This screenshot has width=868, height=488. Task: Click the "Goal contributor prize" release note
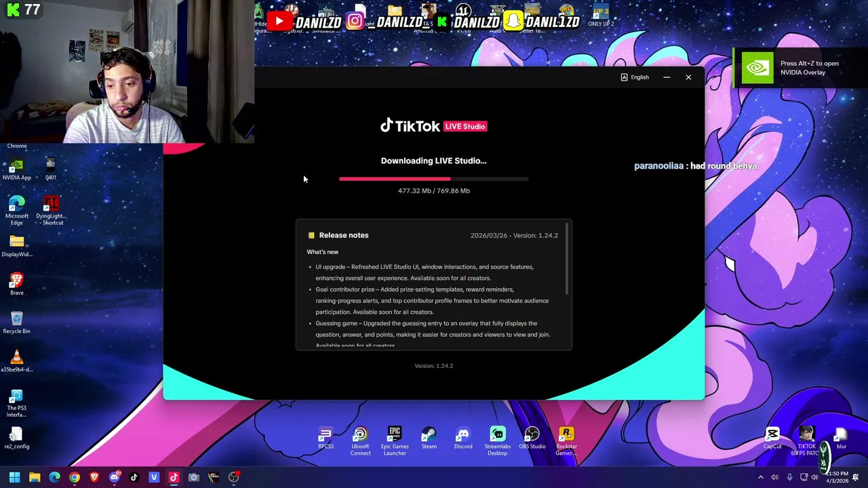[432, 301]
